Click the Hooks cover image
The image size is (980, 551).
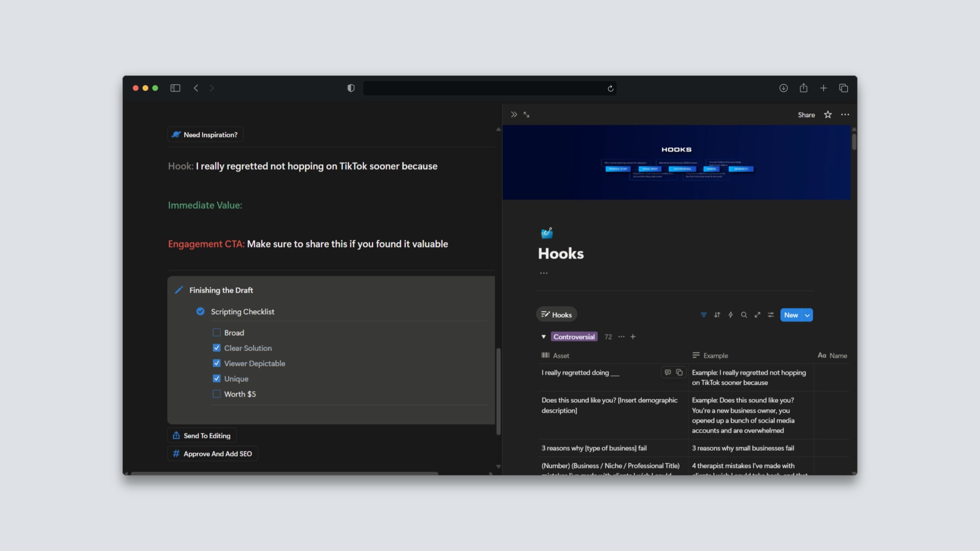(x=676, y=162)
